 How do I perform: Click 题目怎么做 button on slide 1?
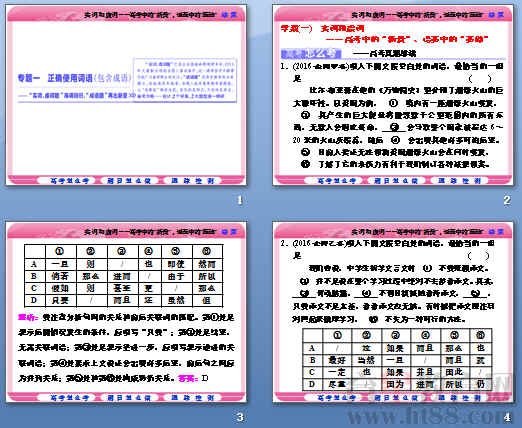[129, 181]
